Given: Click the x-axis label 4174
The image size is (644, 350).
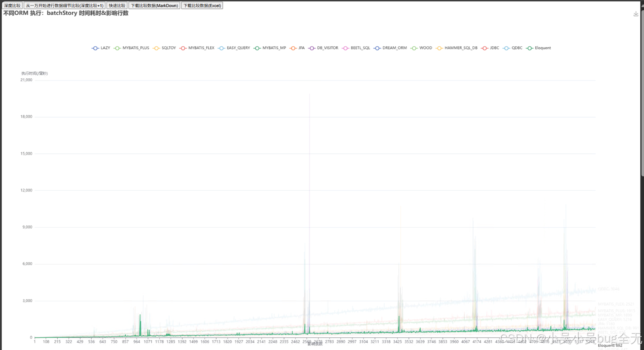Looking at the screenshot, I should tap(477, 342).
